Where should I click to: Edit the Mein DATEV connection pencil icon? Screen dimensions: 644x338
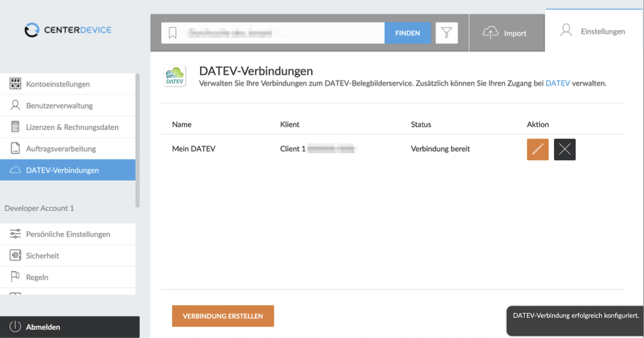tap(538, 149)
